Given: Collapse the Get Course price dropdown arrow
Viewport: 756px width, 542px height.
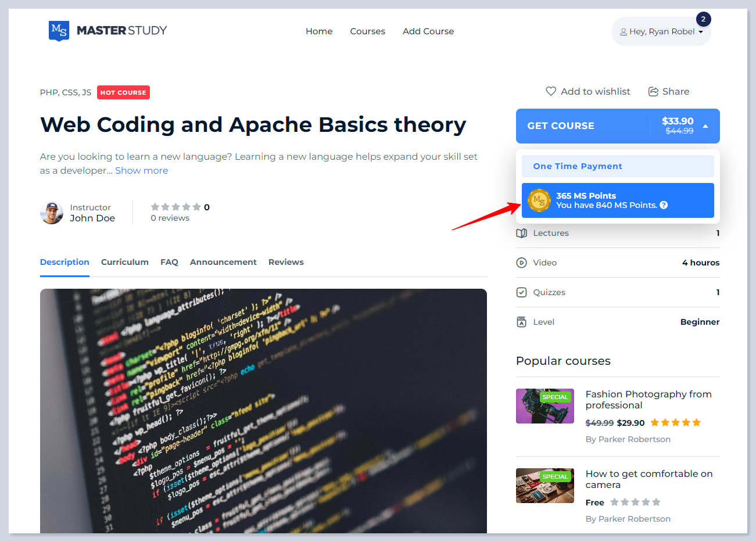Looking at the screenshot, I should 705,126.
